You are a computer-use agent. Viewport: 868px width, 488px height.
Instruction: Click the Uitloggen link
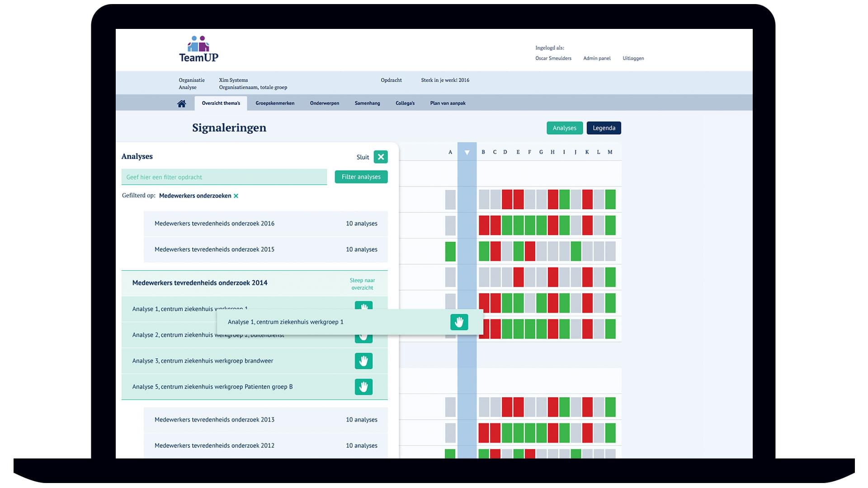click(x=633, y=58)
